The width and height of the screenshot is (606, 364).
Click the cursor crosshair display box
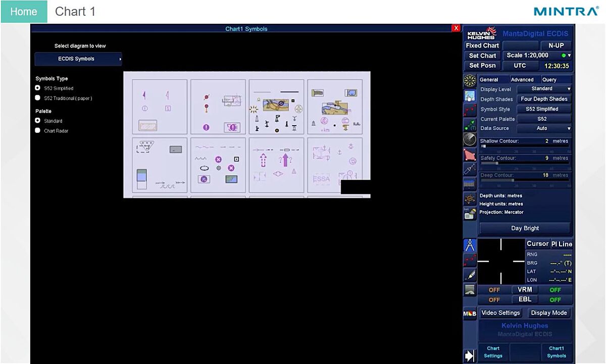pos(501,262)
